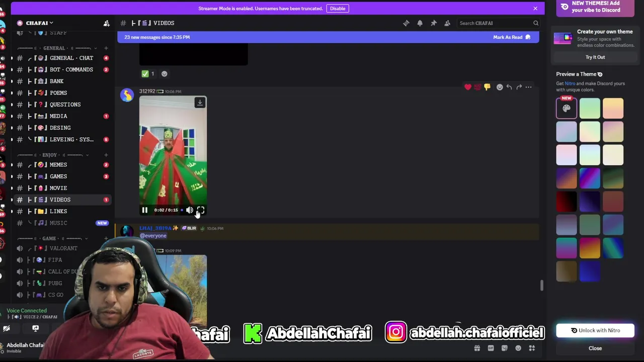Open the MEDIA channel

(62, 116)
